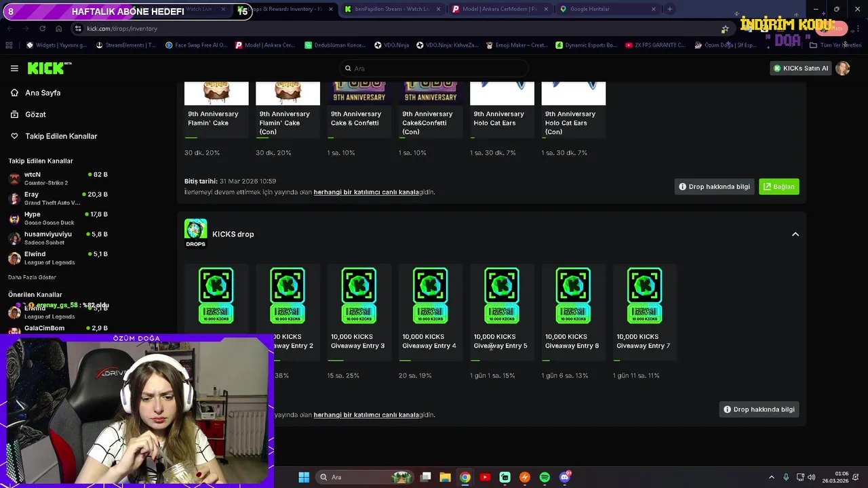The height and width of the screenshot is (488, 868).
Task: Open the user profile avatar menu
Action: (842, 68)
